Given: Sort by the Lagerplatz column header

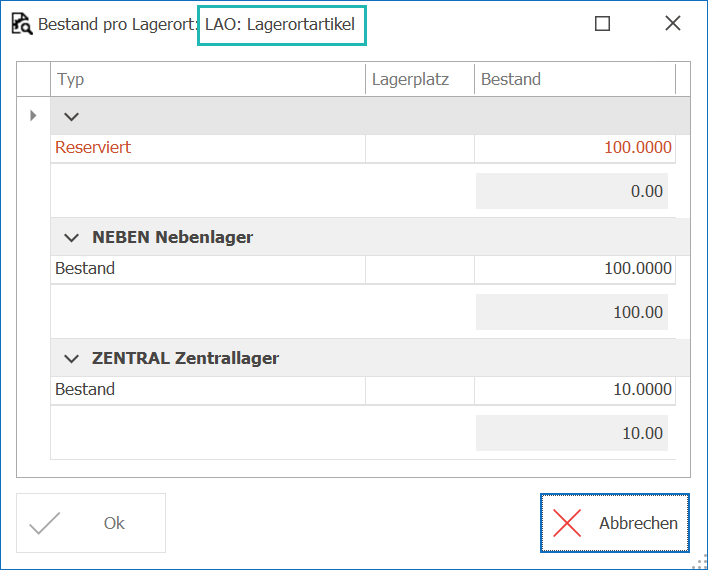Looking at the screenshot, I should coord(419,79).
